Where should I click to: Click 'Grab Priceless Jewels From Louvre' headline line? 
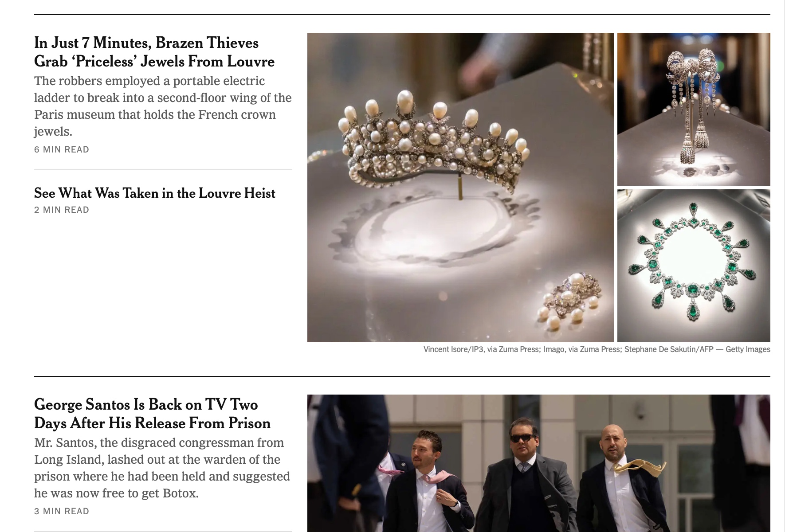(x=154, y=61)
